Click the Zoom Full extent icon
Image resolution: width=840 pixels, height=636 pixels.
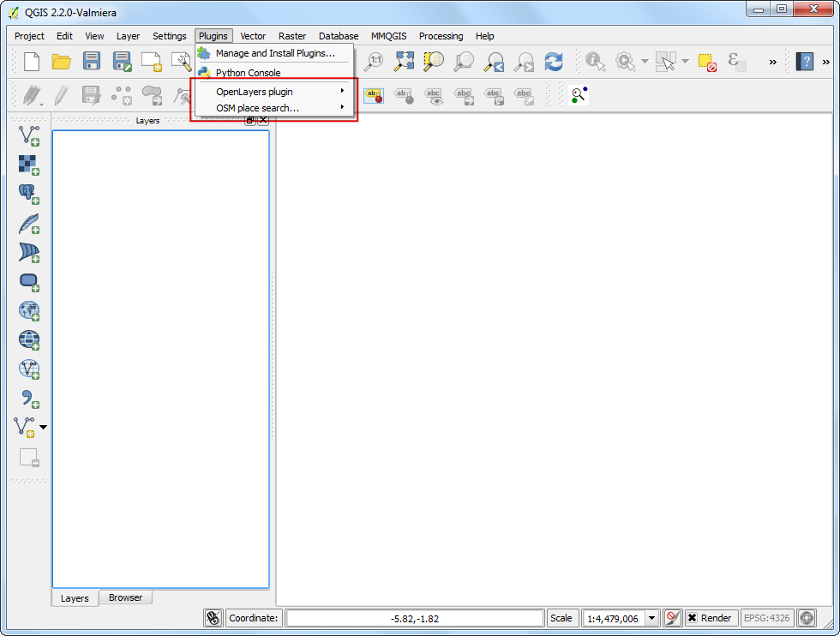(x=404, y=61)
